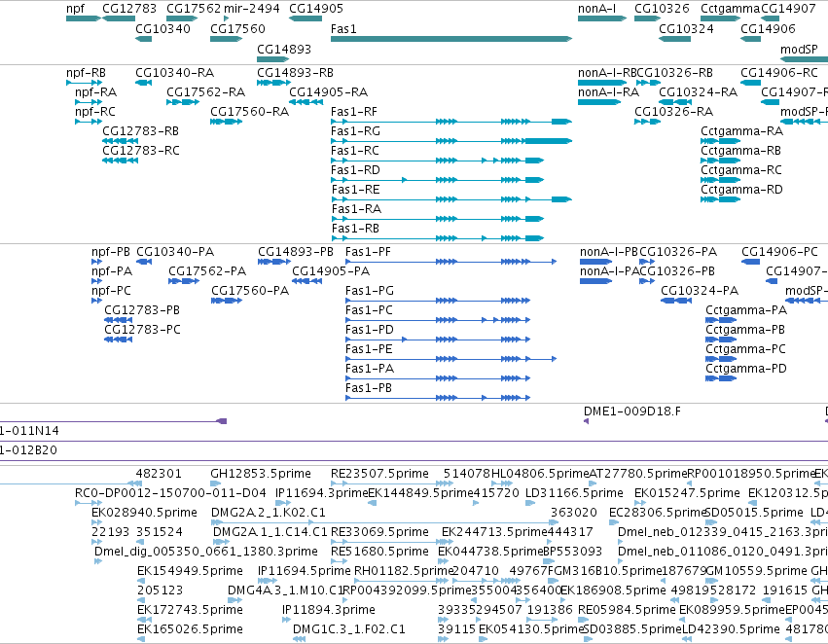
Task: Click the npf gene label
Action: point(75,9)
